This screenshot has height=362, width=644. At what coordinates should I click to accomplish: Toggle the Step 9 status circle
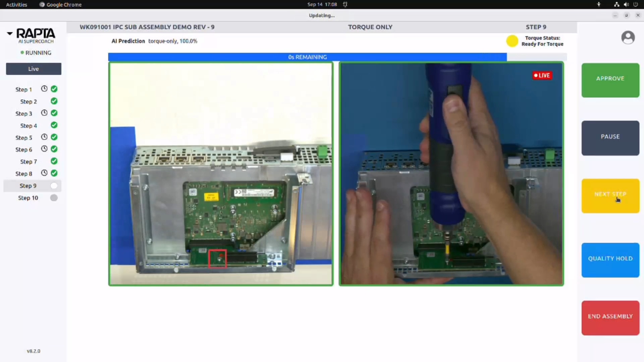[54, 186]
